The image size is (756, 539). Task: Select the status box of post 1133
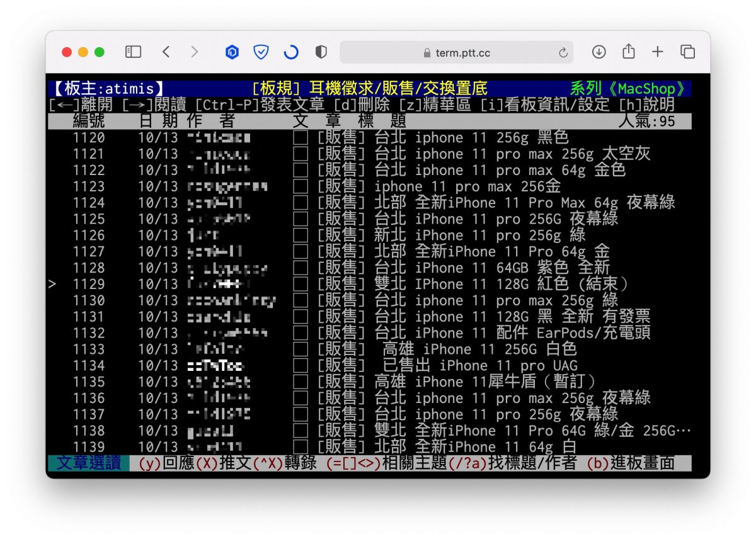point(301,349)
